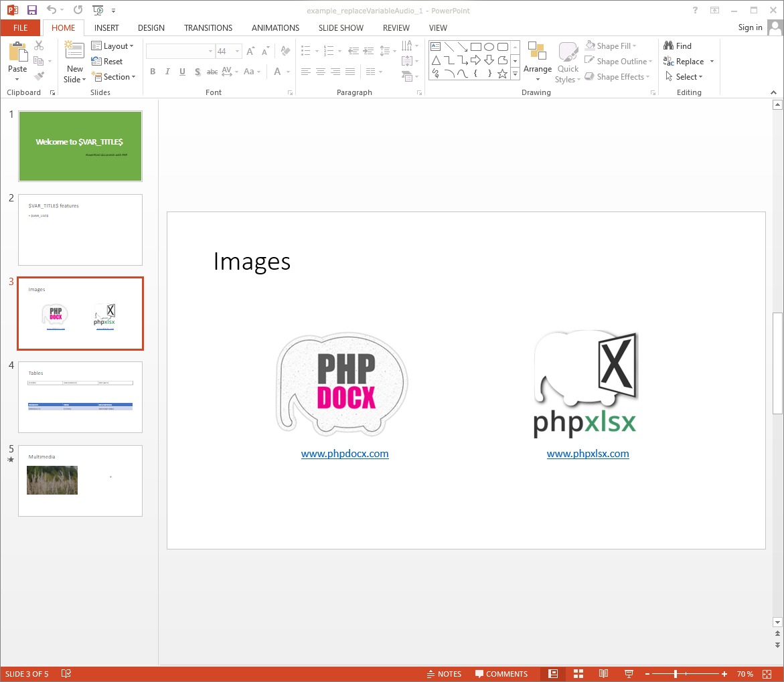Toggle Italic text formatting

167,72
